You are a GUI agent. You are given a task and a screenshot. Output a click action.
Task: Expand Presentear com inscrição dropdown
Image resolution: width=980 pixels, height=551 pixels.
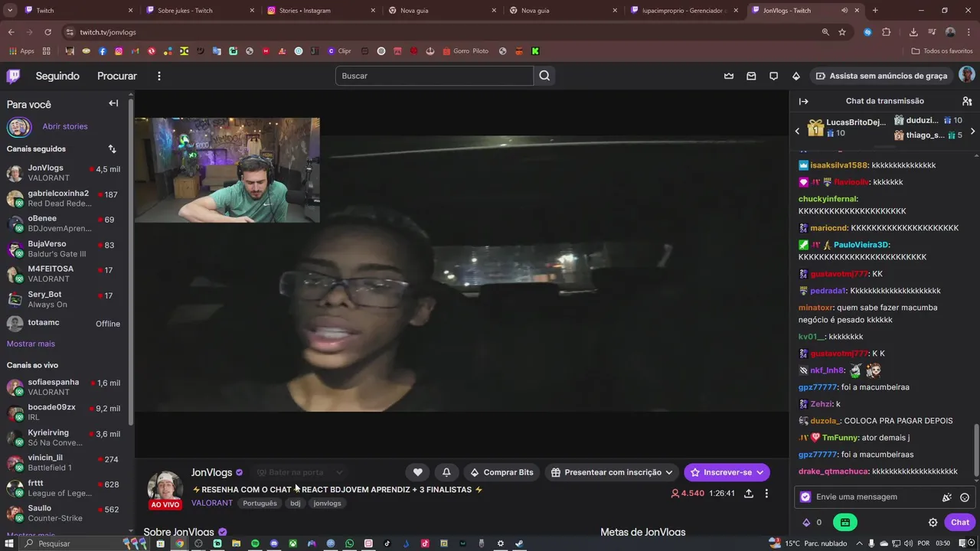pos(612,472)
